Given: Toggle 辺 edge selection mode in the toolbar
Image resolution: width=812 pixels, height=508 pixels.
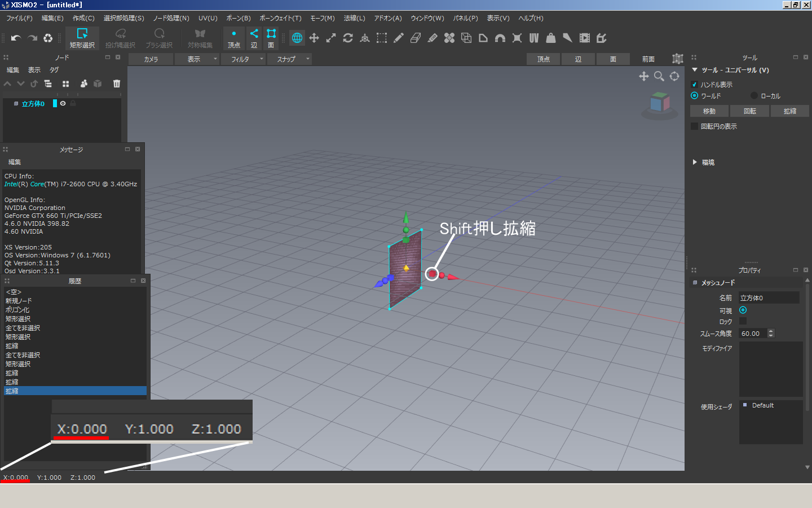Looking at the screenshot, I should tap(254, 38).
